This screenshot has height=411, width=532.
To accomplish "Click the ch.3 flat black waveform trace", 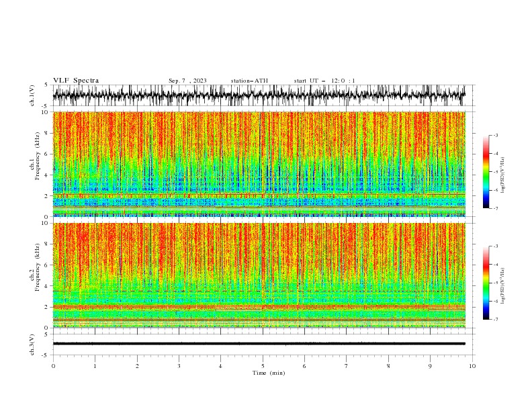I will click(x=259, y=344).
